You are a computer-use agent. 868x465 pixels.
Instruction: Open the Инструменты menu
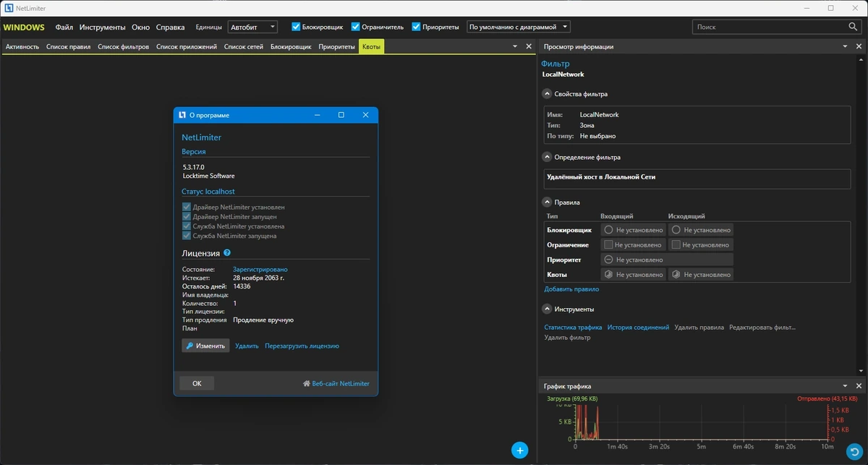click(103, 27)
